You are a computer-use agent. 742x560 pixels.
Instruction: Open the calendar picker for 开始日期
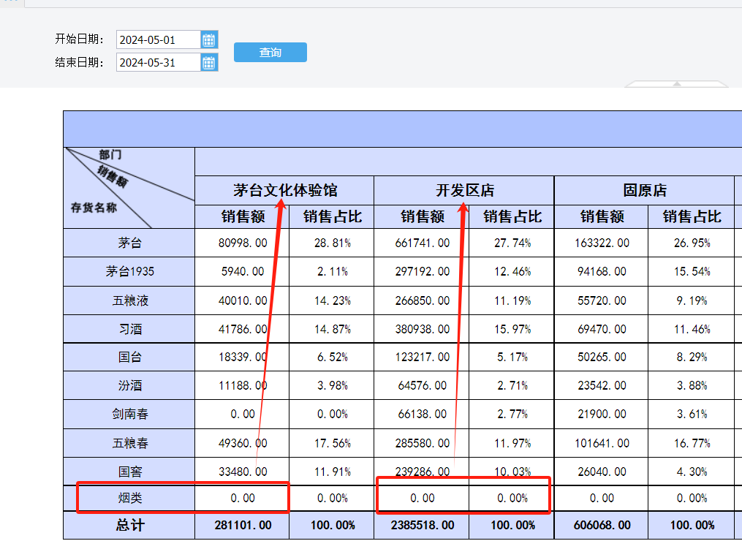pos(208,39)
